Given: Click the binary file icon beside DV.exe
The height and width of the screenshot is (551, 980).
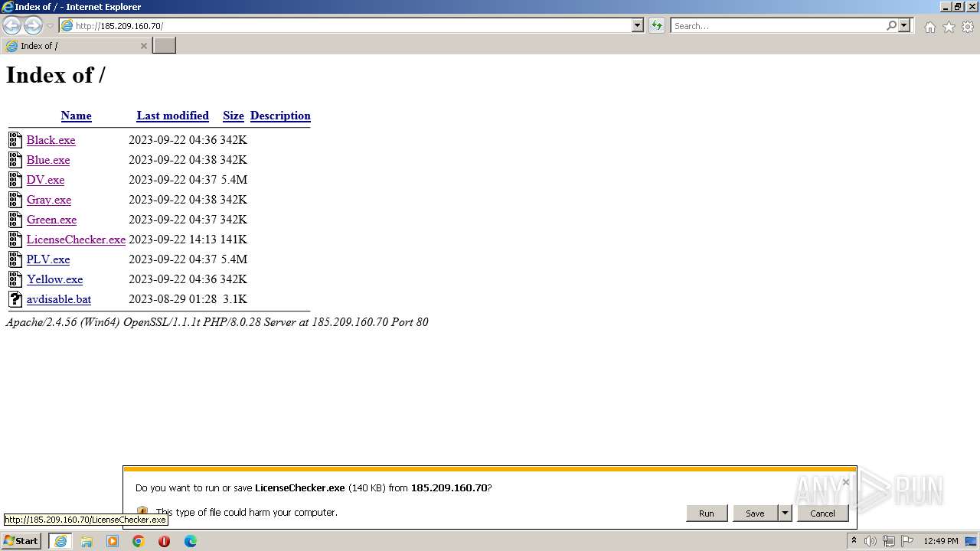Looking at the screenshot, I should pyautogui.click(x=15, y=179).
